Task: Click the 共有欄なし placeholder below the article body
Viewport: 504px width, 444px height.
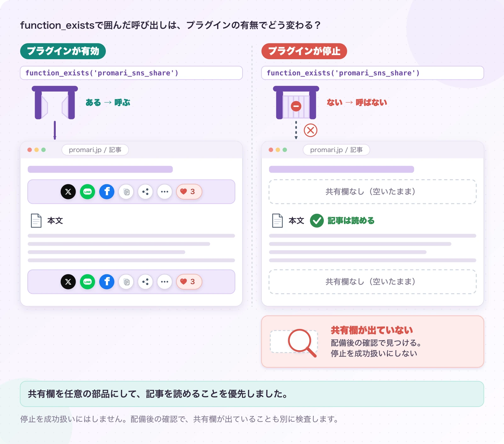Action: point(373,282)
